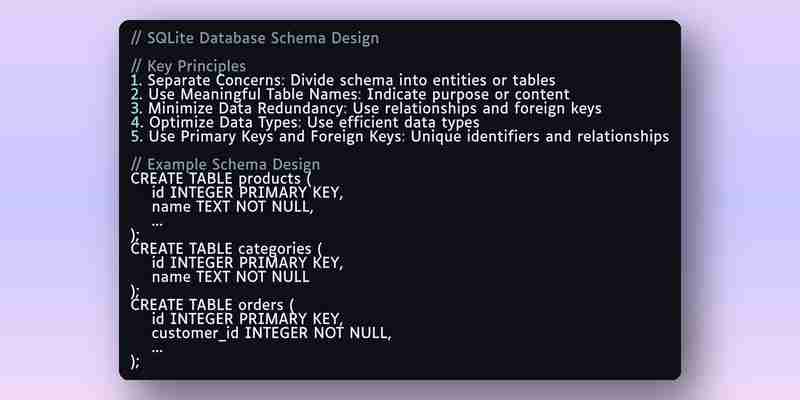This screenshot has height=400, width=800.
Task: Click the ellipsis in the orders table
Action: tap(157, 350)
